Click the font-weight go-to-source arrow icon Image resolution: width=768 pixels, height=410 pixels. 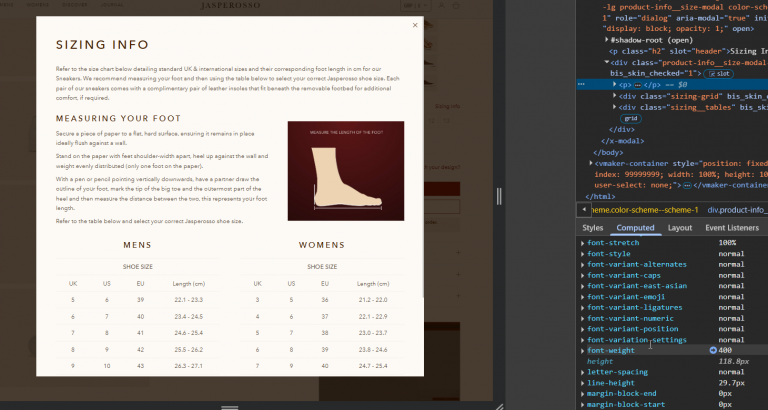coord(713,350)
